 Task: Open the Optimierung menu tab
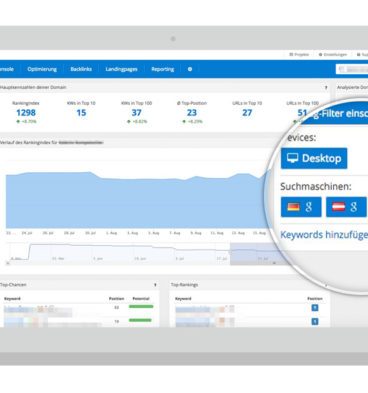(42, 69)
